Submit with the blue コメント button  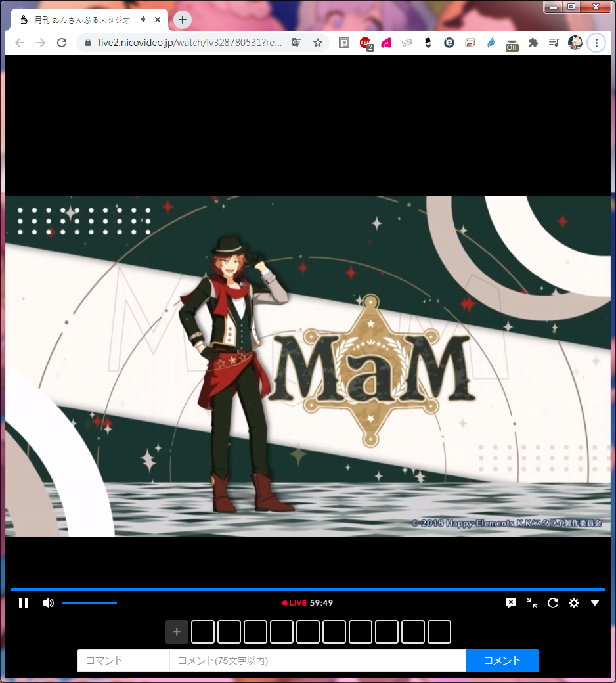pos(502,661)
